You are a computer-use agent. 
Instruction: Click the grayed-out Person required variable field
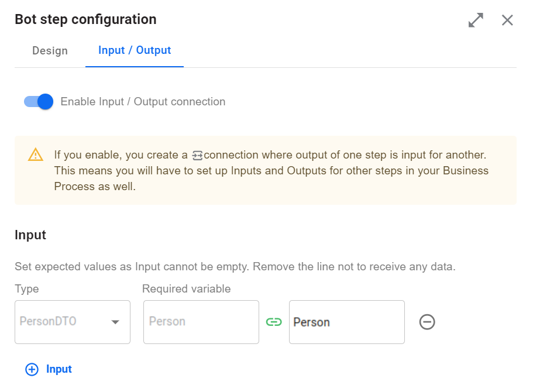(x=201, y=322)
